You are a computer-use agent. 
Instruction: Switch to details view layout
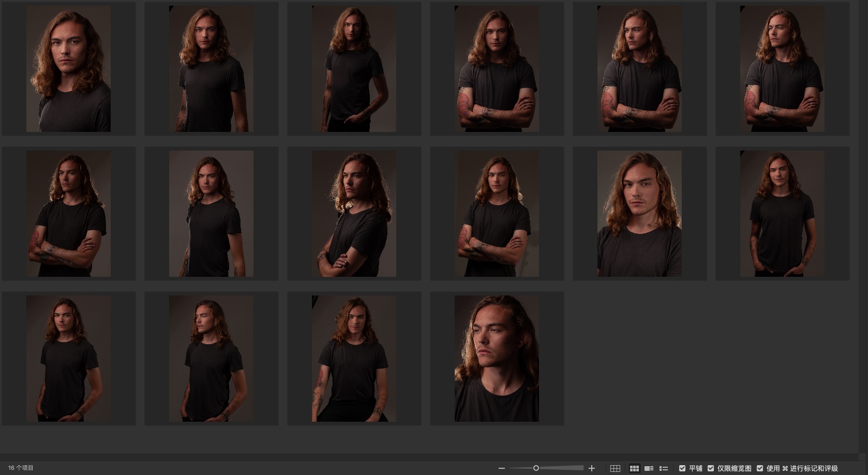[649, 468]
